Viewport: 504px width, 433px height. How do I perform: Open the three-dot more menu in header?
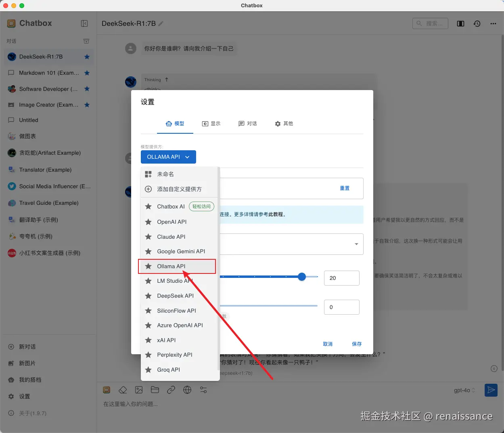point(493,23)
